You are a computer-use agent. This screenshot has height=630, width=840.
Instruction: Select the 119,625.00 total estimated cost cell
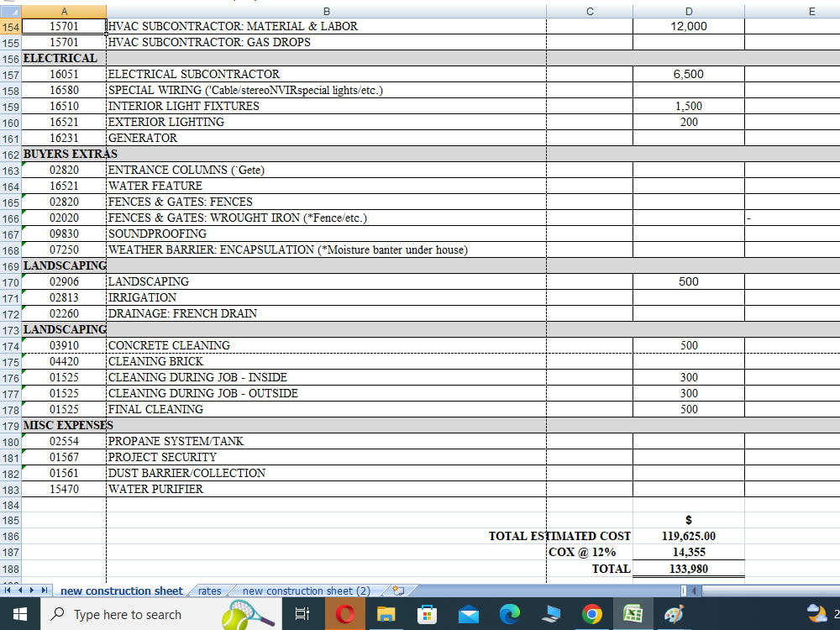[689, 536]
